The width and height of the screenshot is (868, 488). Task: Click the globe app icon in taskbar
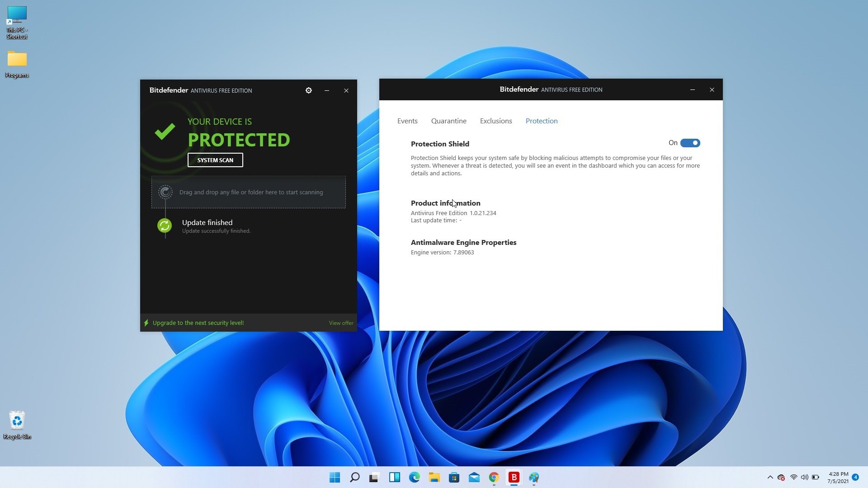[x=534, y=477]
